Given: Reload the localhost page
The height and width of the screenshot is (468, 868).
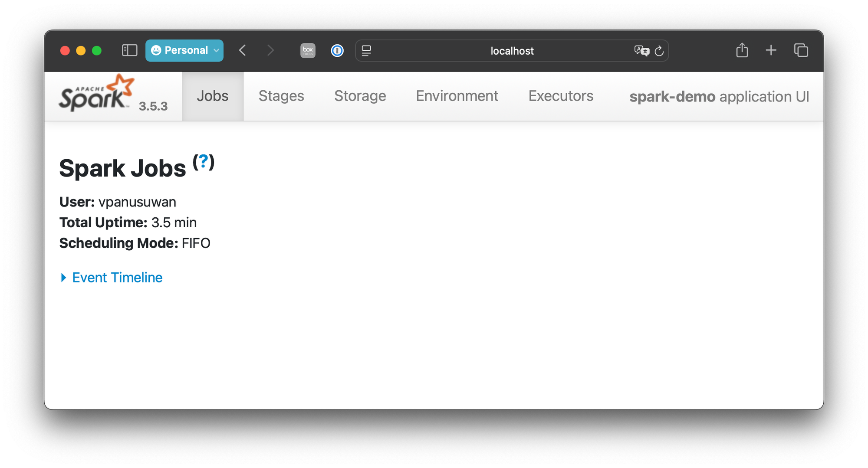Looking at the screenshot, I should 659,51.
